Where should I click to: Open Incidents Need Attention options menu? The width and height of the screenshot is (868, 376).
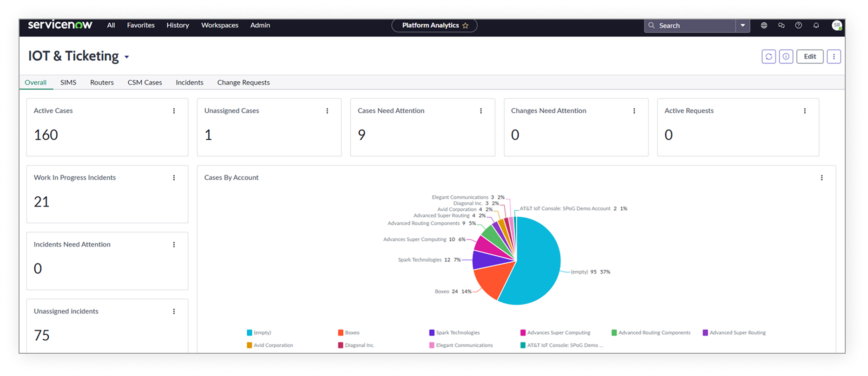click(174, 245)
